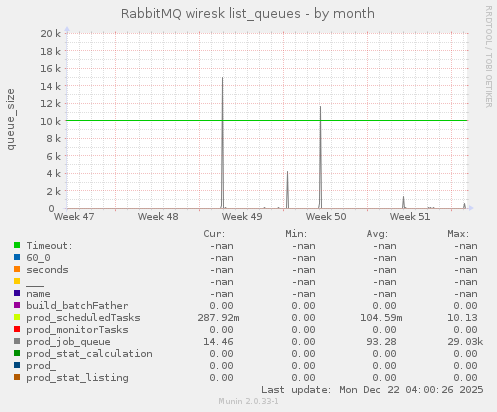Click the orange seconds legend swatch
The image size is (497, 412).
click(17, 269)
